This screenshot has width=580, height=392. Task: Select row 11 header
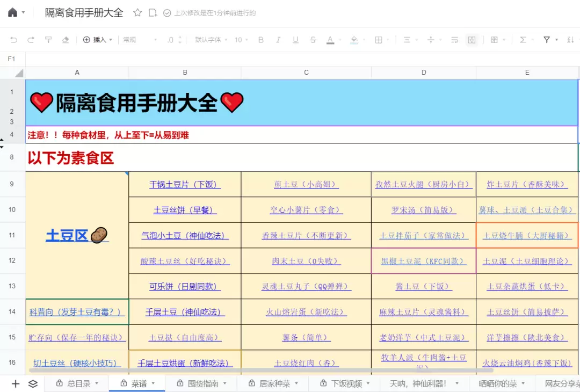coord(12,235)
